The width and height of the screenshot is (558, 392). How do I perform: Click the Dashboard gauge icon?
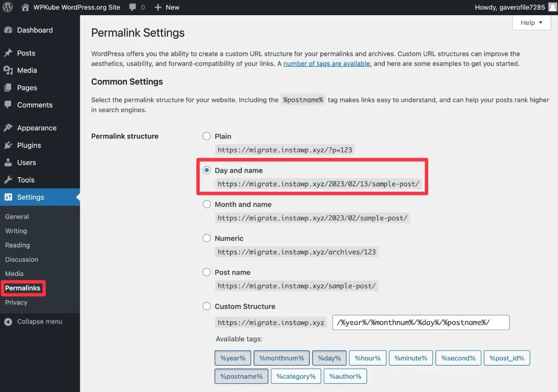(8, 30)
